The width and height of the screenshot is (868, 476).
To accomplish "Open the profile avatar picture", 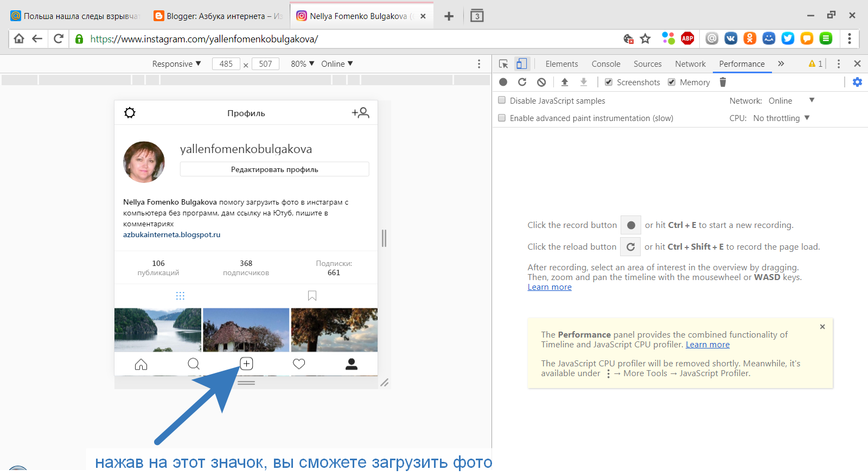I will pos(144,162).
